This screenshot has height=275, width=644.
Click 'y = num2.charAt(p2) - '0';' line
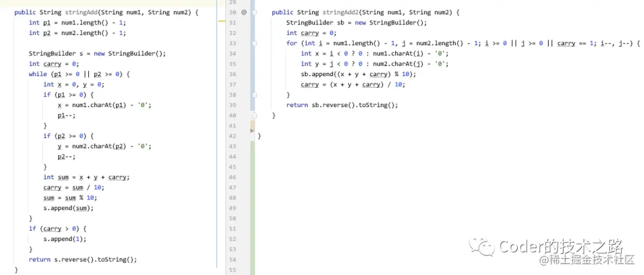105,146
